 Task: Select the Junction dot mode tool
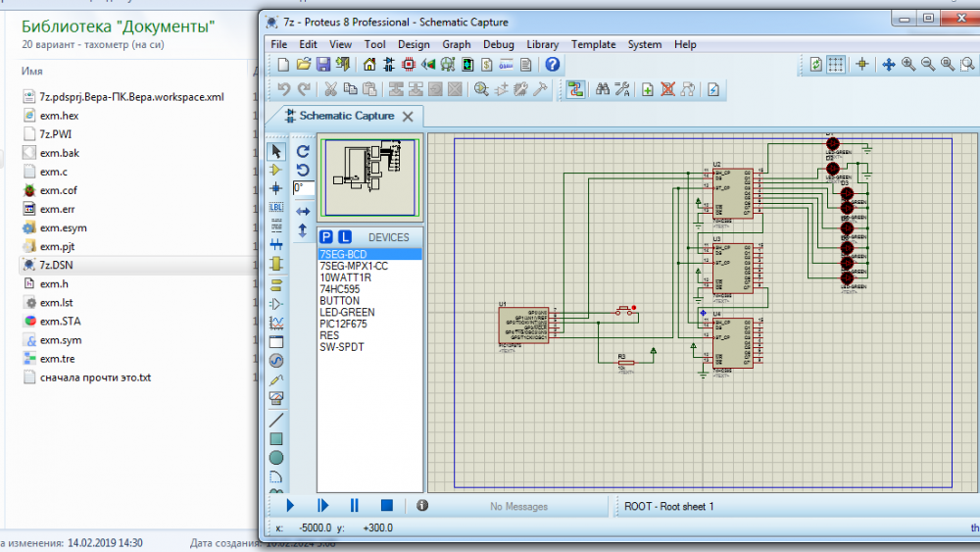point(276,187)
